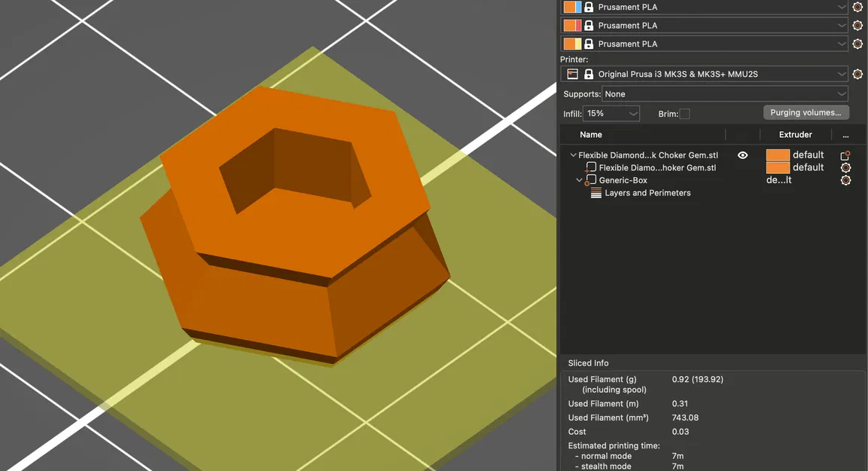Enable the Brim checkbox
The height and width of the screenshot is (471, 868).
[x=685, y=114]
